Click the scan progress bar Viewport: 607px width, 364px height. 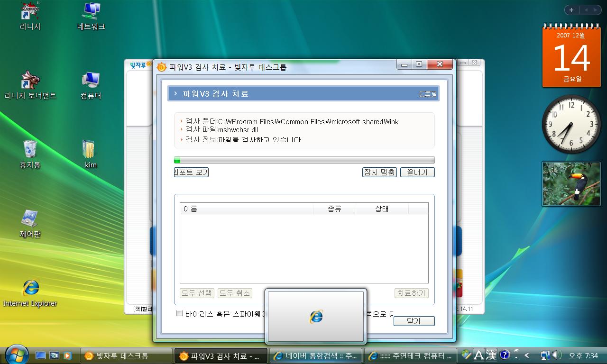click(x=304, y=160)
